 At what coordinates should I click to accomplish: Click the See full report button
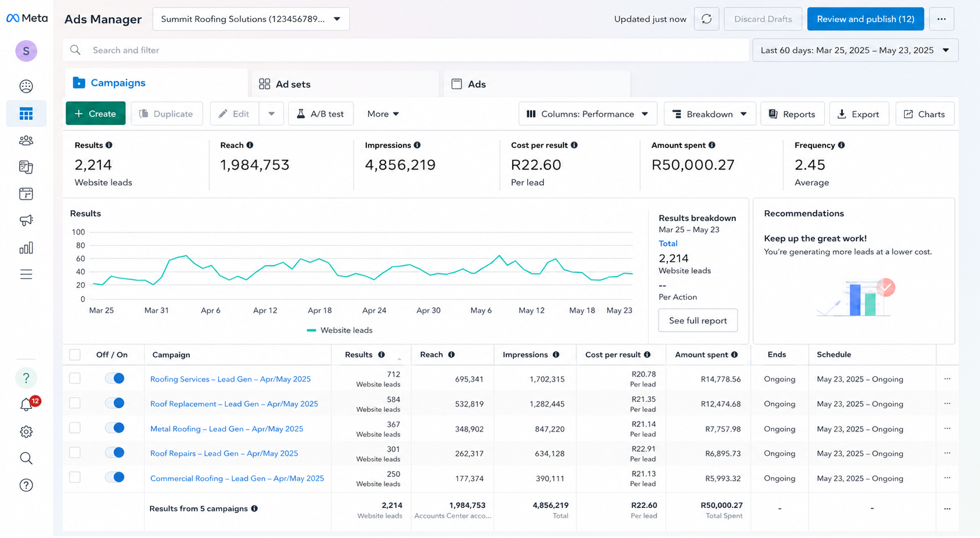click(698, 320)
